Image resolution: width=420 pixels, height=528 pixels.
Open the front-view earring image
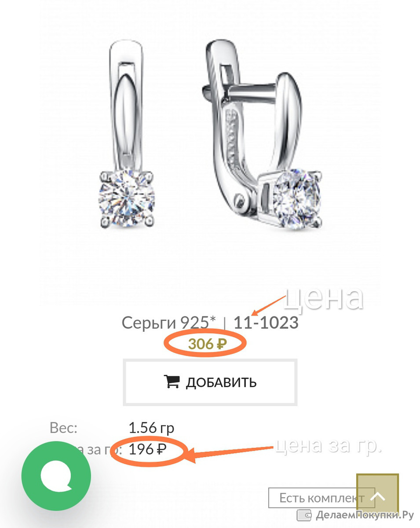[x=126, y=135]
